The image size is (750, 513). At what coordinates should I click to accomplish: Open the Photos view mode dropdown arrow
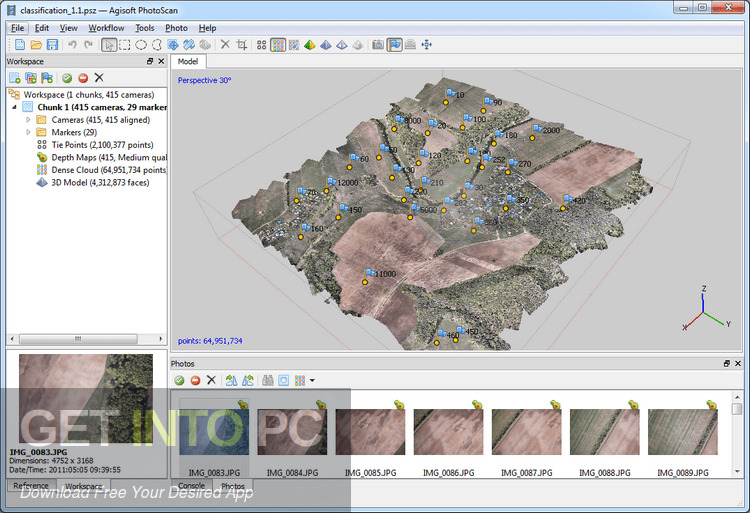point(312,381)
